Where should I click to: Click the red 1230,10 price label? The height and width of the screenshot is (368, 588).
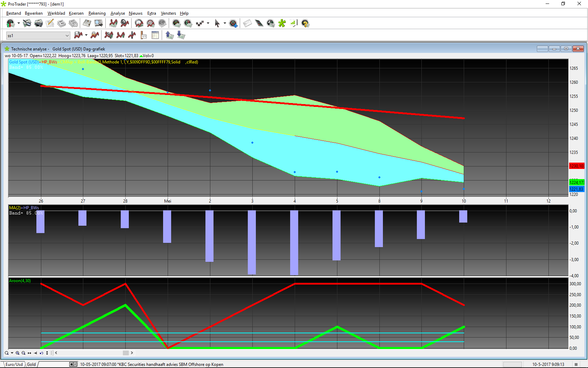click(576, 166)
